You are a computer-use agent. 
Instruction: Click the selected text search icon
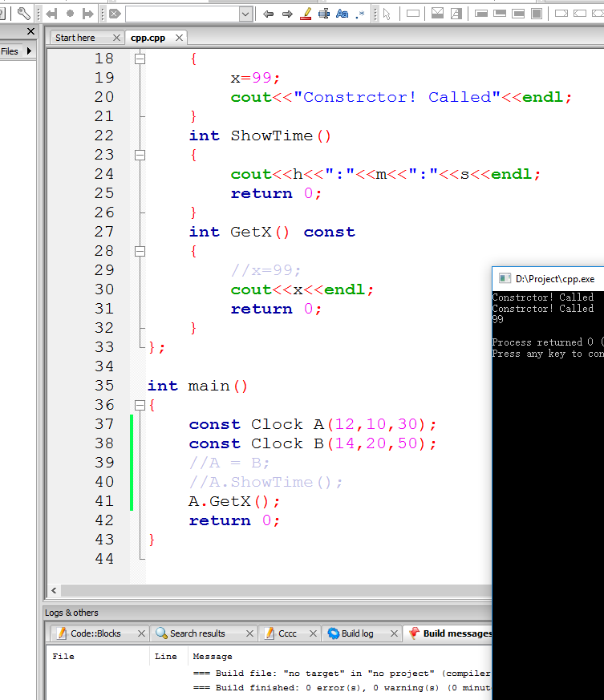pyautogui.click(x=324, y=14)
